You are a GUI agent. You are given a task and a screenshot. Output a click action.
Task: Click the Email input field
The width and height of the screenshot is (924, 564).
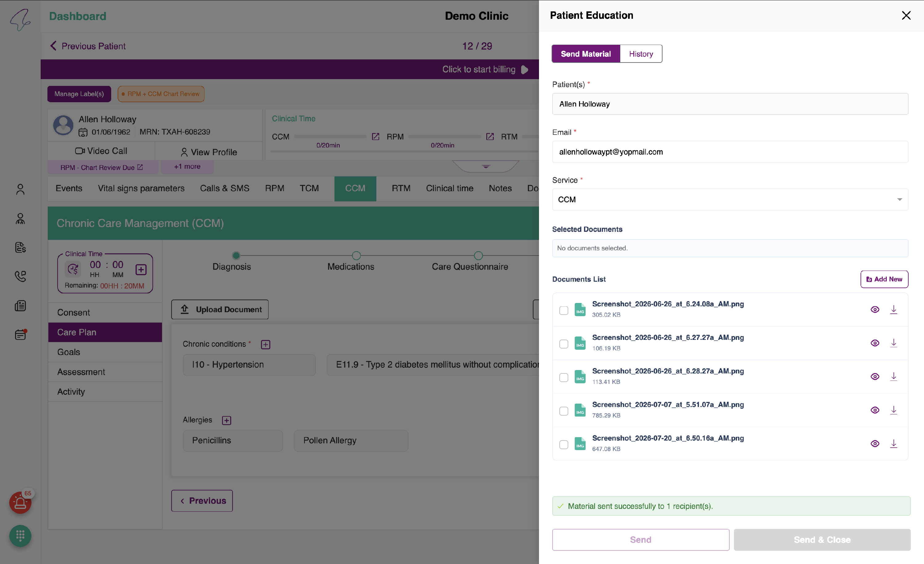[730, 152]
